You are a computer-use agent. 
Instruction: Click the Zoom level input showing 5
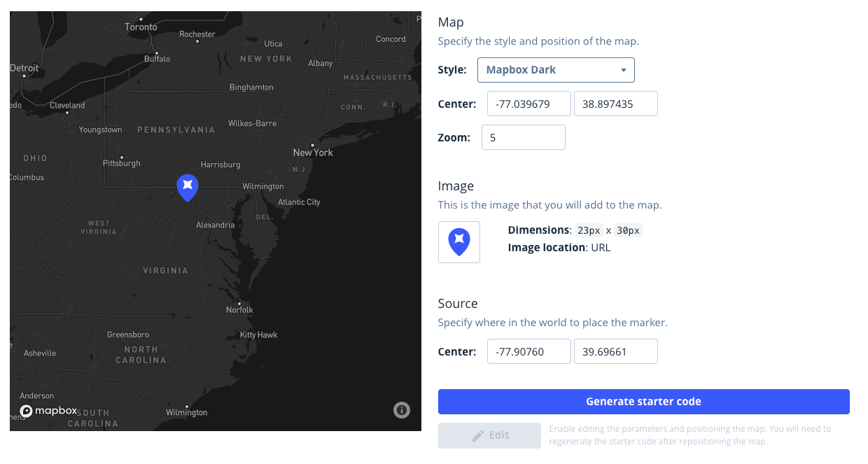click(523, 137)
